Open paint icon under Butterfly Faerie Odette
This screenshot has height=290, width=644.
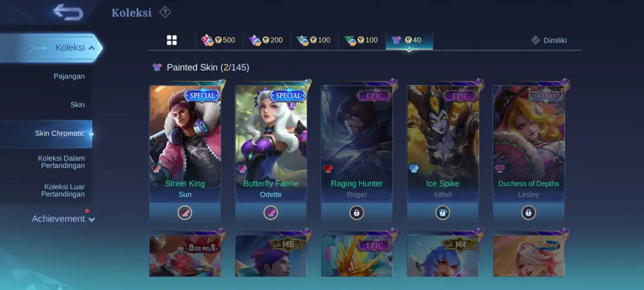click(270, 212)
